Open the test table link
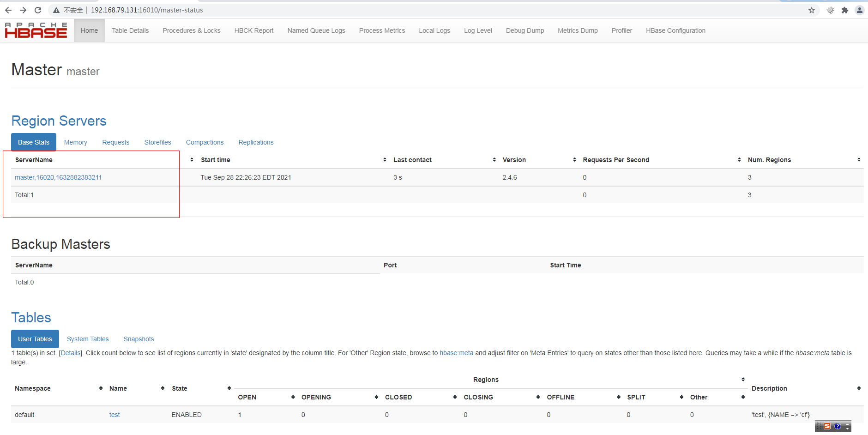This screenshot has height=435, width=868. pos(115,415)
